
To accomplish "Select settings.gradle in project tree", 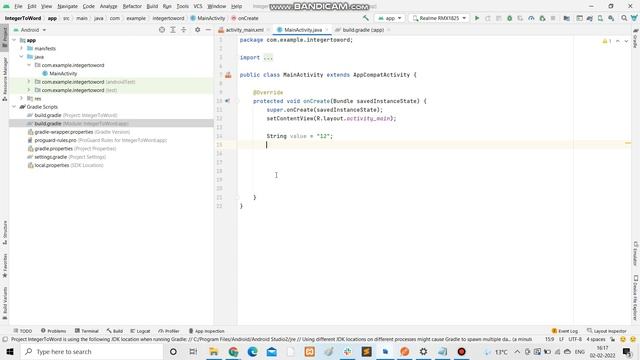I will coord(51,157).
